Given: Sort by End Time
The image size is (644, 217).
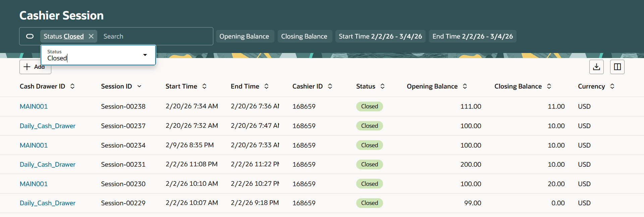Looking at the screenshot, I should (x=266, y=86).
